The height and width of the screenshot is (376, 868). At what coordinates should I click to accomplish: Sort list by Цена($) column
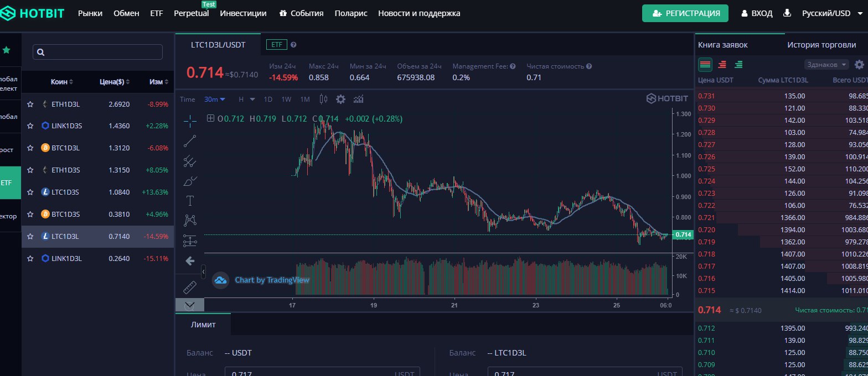115,82
